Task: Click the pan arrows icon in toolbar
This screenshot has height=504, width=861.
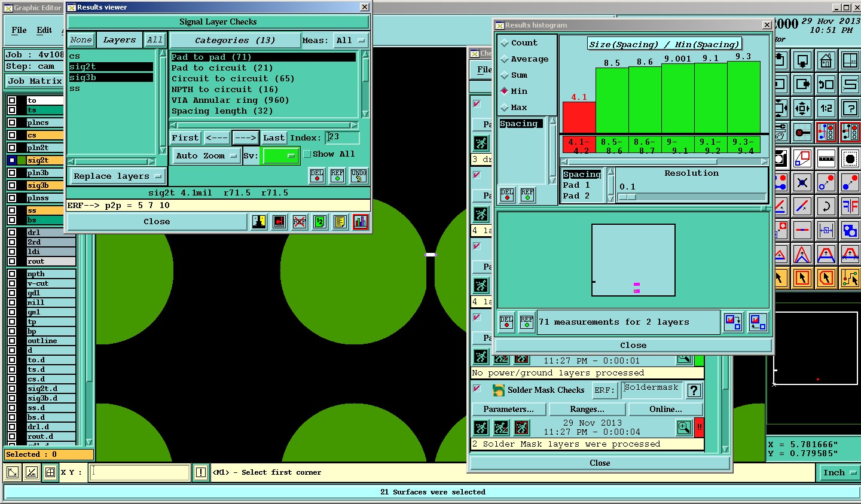Action: (x=802, y=108)
